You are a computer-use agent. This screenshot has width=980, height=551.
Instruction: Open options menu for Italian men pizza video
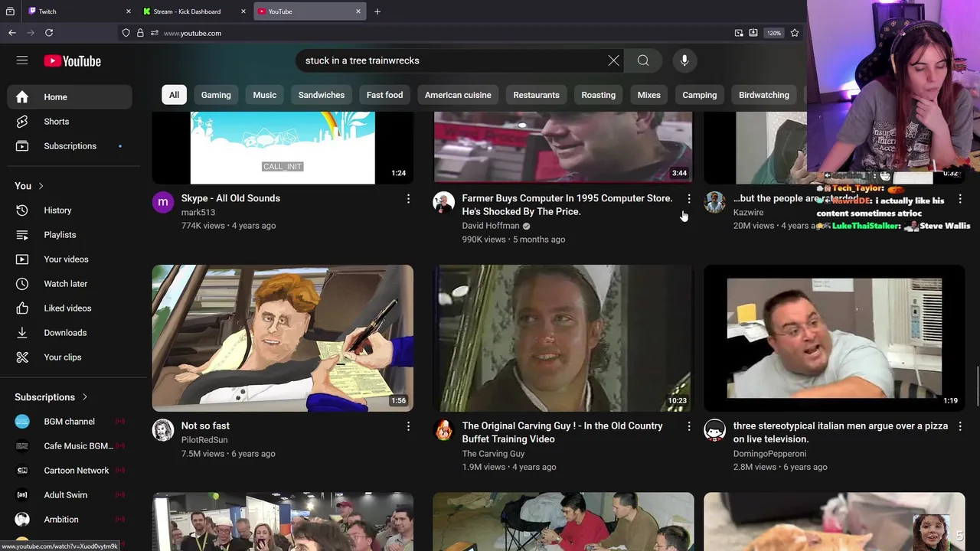point(960,426)
